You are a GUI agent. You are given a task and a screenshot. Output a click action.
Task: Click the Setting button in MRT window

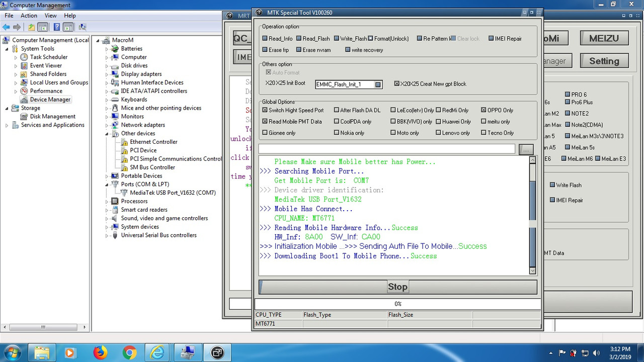(604, 61)
